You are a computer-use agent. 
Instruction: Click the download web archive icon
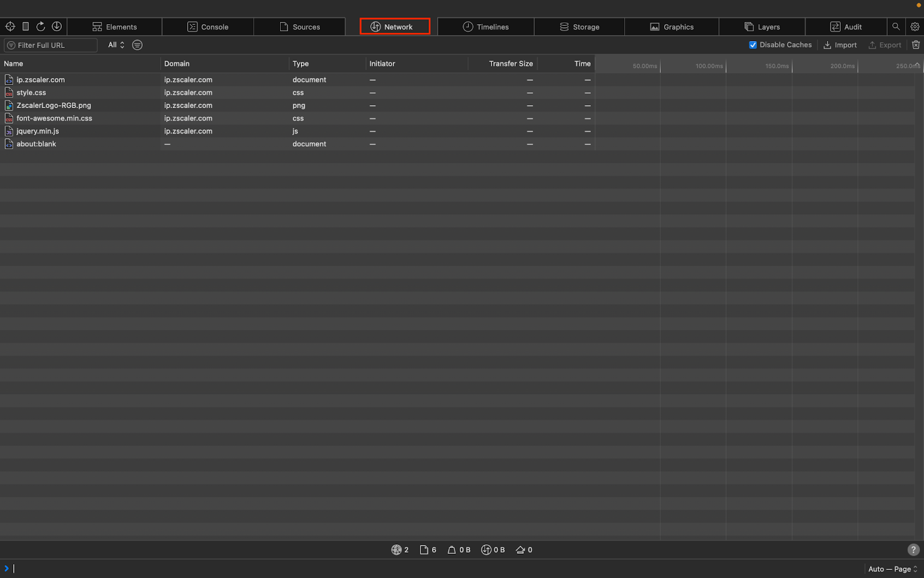[x=56, y=26]
